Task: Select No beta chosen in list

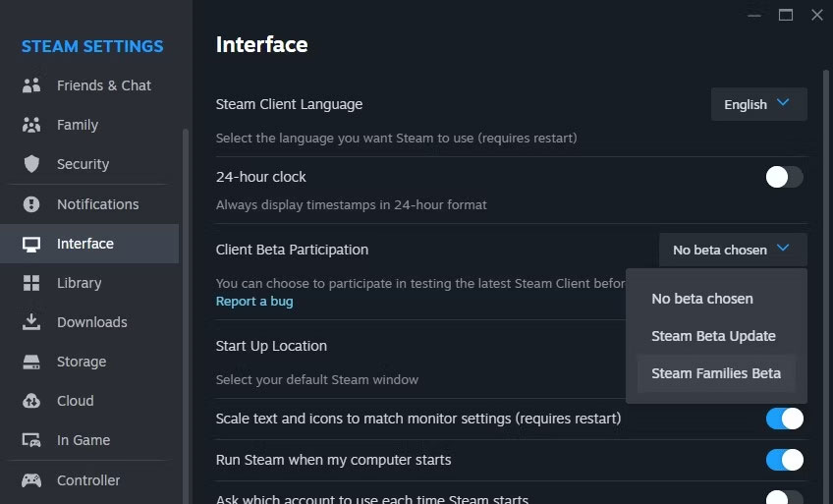Action: tap(702, 299)
